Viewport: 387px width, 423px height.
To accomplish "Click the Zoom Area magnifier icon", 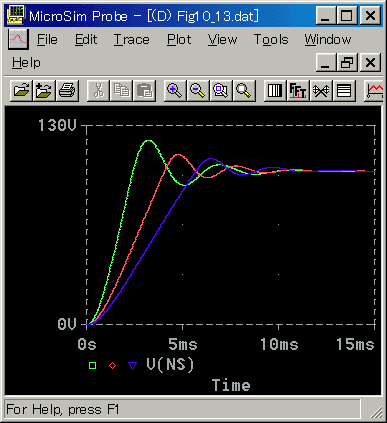I will (x=221, y=90).
